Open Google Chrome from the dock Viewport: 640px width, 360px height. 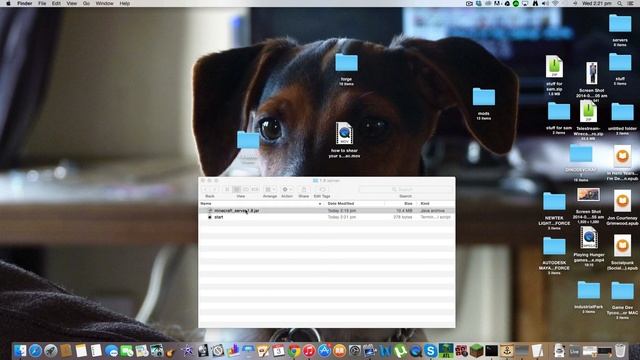click(x=294, y=350)
